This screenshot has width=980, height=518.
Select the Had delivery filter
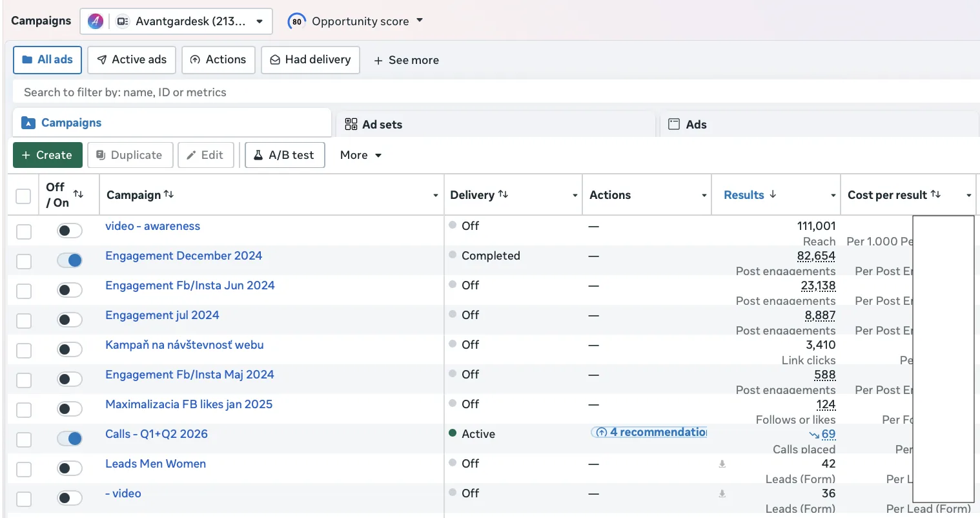click(x=311, y=59)
